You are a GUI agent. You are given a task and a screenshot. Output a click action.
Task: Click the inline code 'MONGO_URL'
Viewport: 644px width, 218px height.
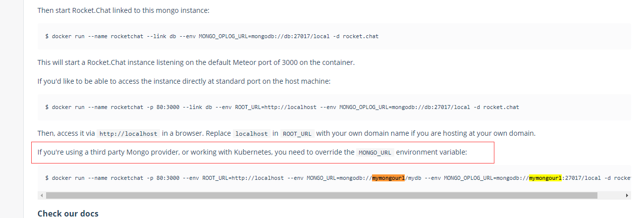click(376, 153)
